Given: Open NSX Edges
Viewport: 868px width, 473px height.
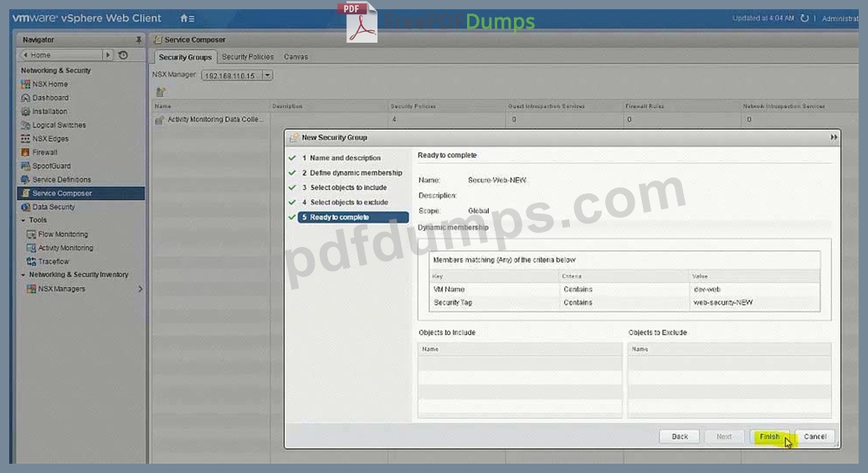Looking at the screenshot, I should coord(50,138).
